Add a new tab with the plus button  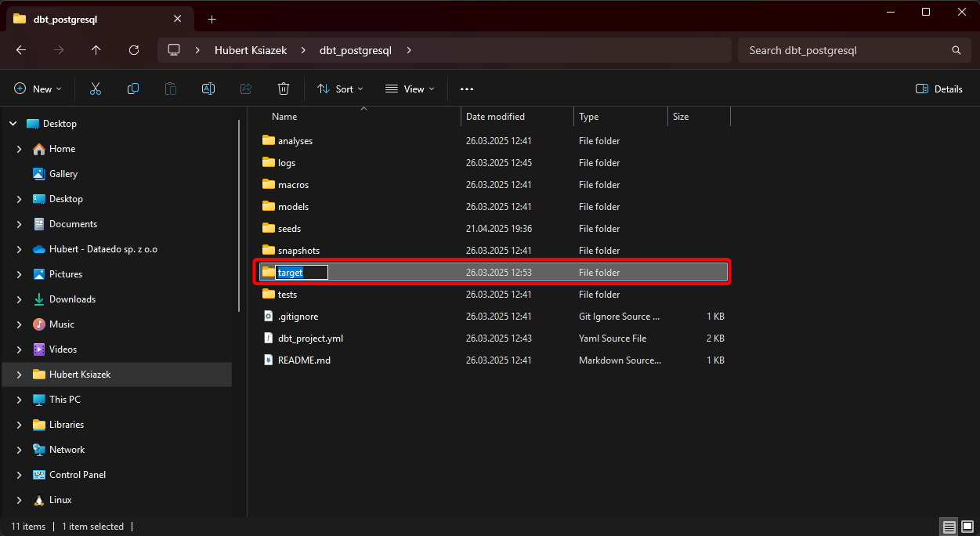[212, 19]
